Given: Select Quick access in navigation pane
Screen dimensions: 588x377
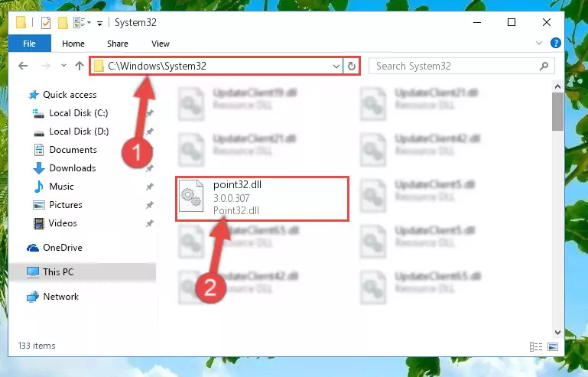Looking at the screenshot, I should 70,95.
